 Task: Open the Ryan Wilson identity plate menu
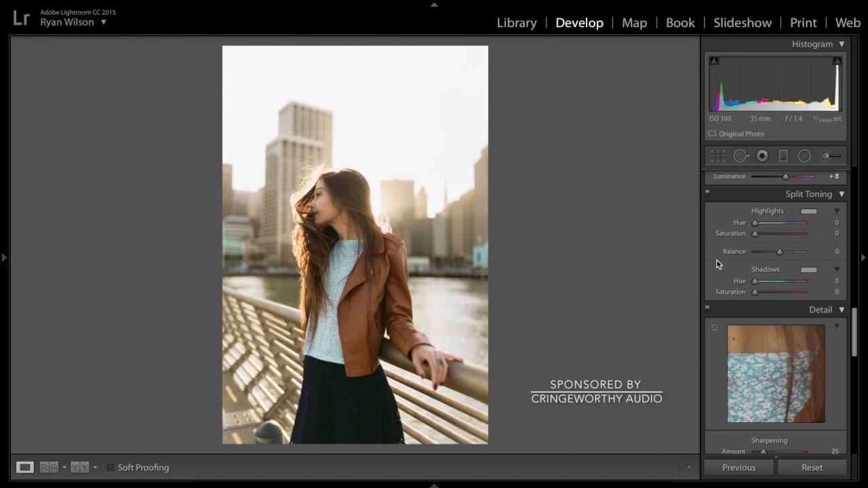click(x=104, y=22)
